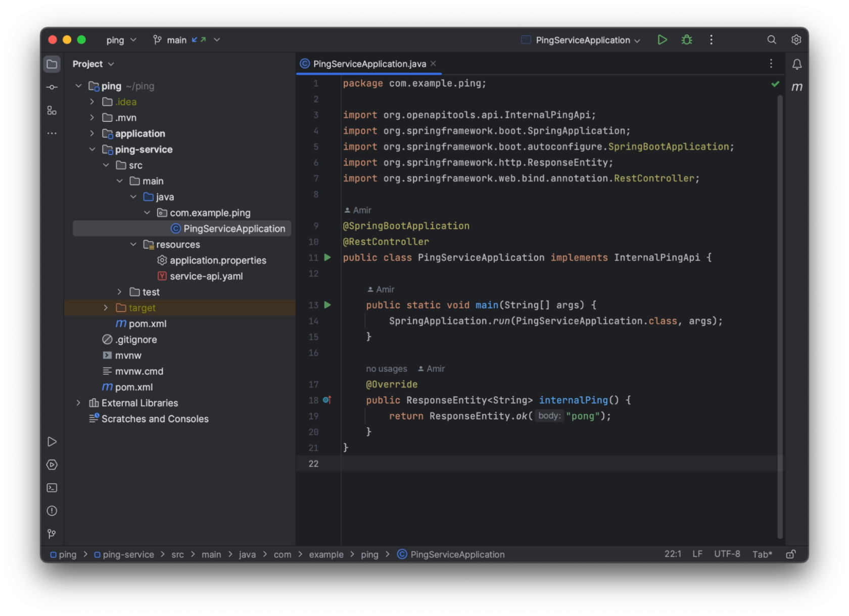
Task: Toggle the Project tool window panel
Action: click(x=52, y=64)
